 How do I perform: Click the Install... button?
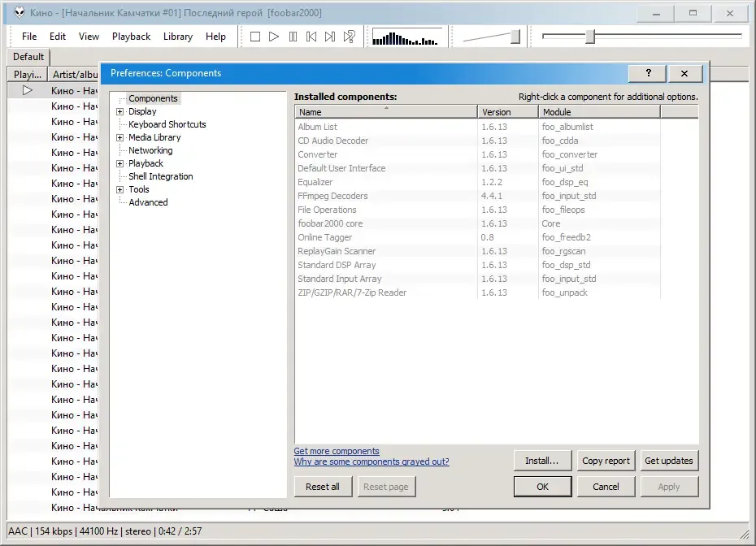[x=542, y=461]
